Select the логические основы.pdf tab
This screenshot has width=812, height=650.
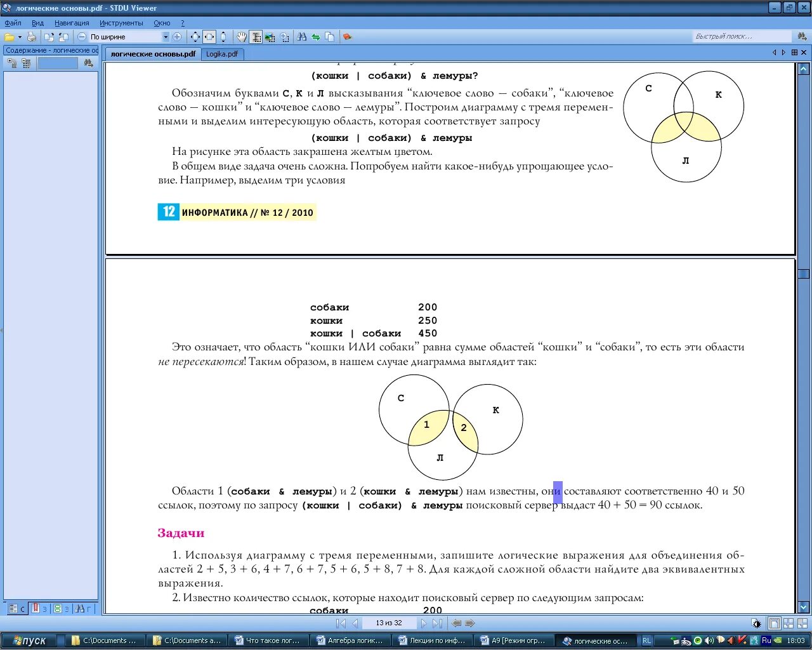pos(153,54)
